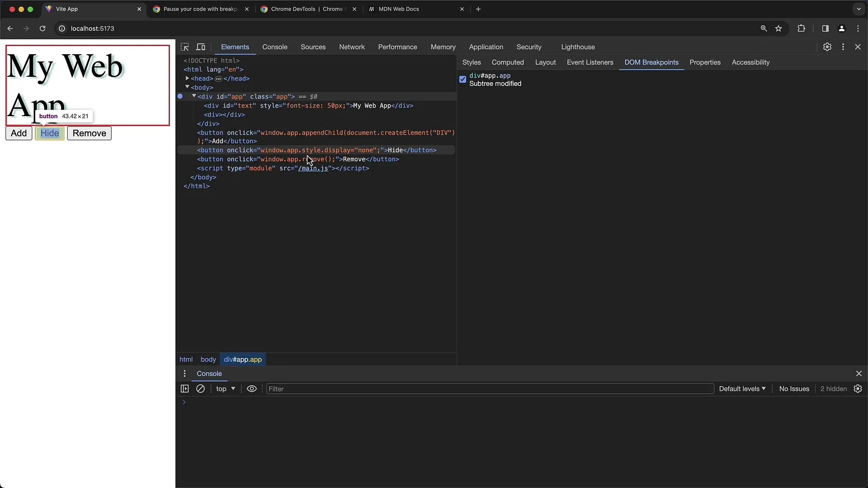The image size is (868, 488).
Task: Switch to the Computed styles tab
Action: 507,62
